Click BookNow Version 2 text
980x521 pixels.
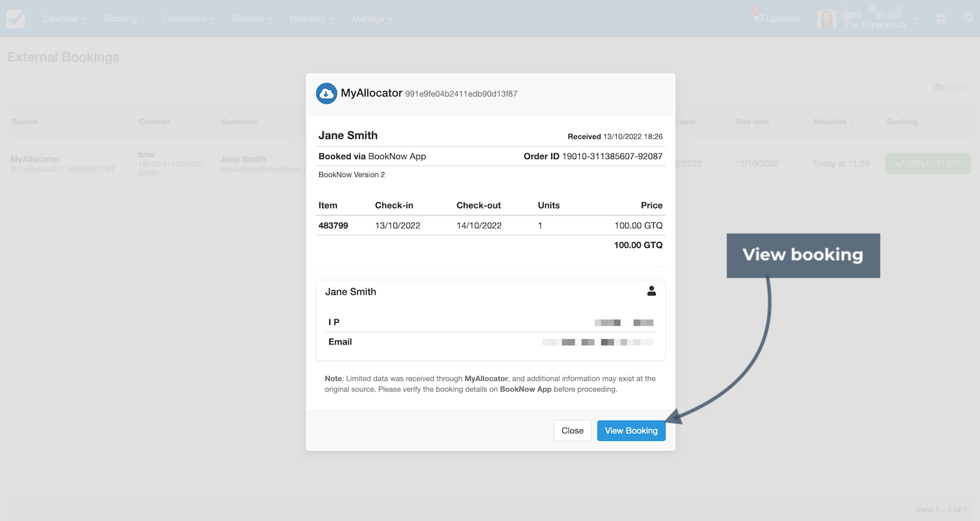tap(352, 175)
